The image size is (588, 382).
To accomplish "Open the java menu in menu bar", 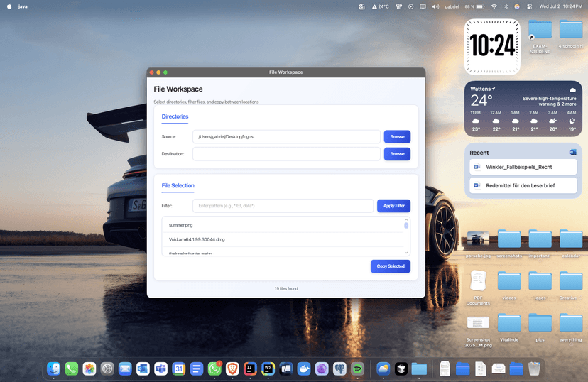I will tap(23, 6).
